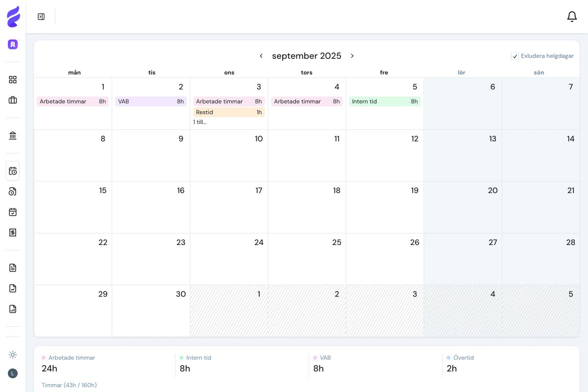Select the document with chart icon

point(13,309)
